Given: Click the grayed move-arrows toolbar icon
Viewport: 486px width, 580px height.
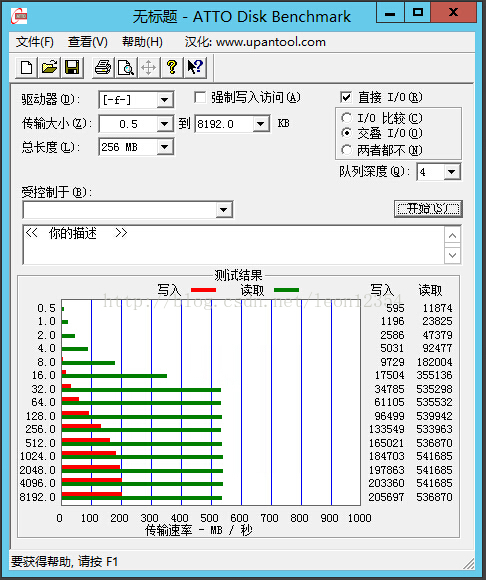Looking at the screenshot, I should tap(149, 67).
